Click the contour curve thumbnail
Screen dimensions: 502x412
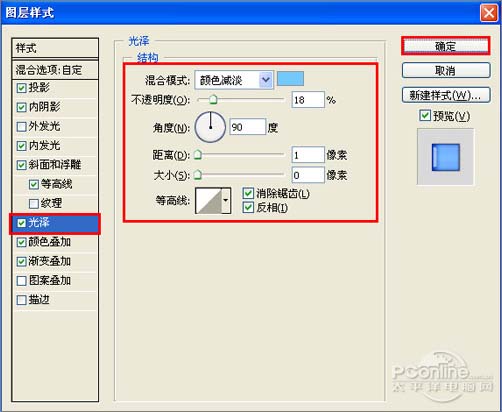tap(209, 200)
